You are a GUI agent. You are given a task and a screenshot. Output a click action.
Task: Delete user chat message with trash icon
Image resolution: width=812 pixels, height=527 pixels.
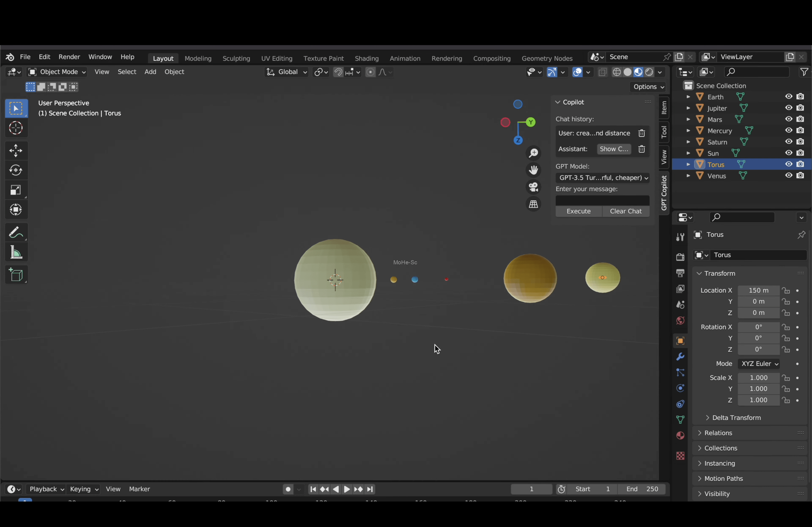click(641, 133)
